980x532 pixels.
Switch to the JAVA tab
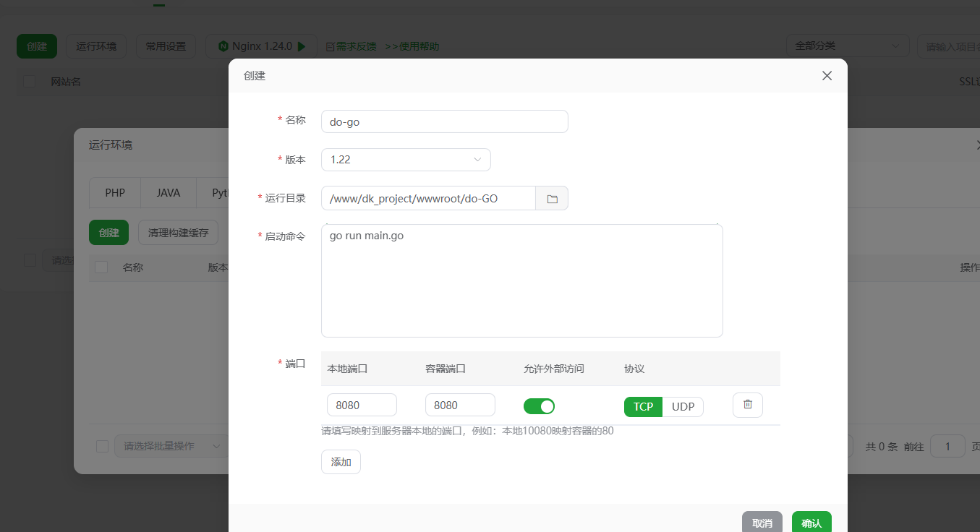tap(168, 192)
